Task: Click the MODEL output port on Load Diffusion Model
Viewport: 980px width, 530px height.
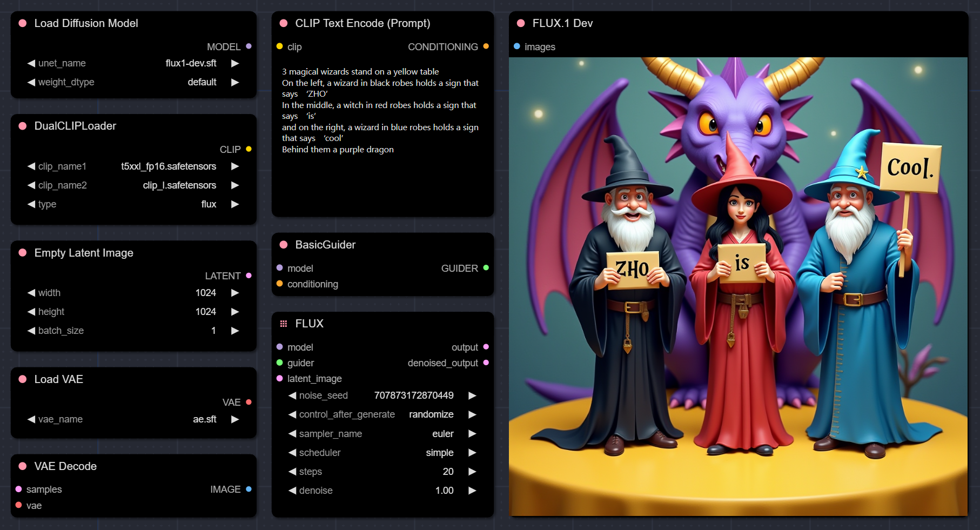Action: coord(249,46)
